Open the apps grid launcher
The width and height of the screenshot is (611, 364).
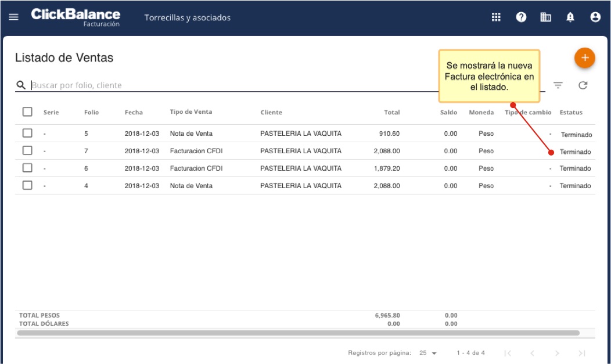coord(496,17)
